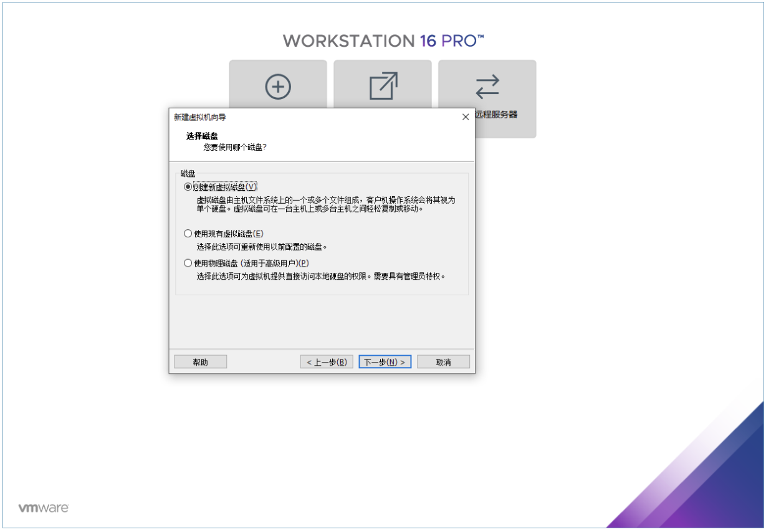Viewport: 766px width, 532px height.
Task: Select 使用现有虚拟磁盘(E) radio button
Action: 188,234
